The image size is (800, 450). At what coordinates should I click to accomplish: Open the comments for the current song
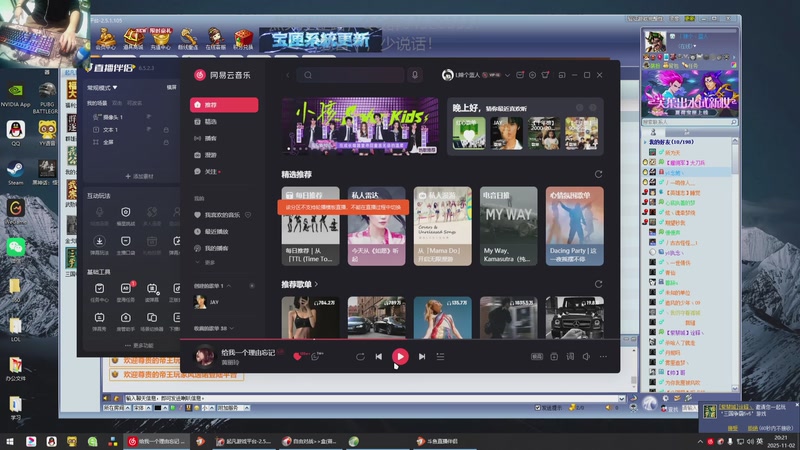click(x=316, y=357)
